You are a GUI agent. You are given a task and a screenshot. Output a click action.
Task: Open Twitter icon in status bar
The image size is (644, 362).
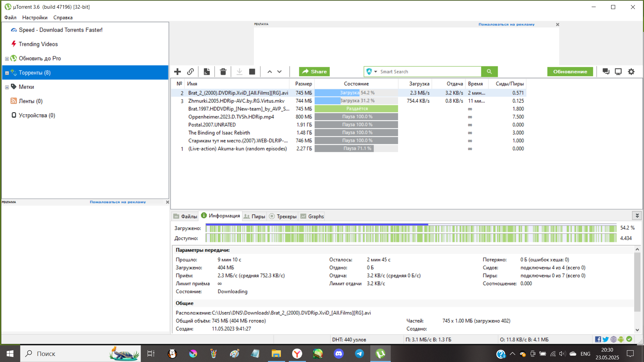[x=606, y=339]
